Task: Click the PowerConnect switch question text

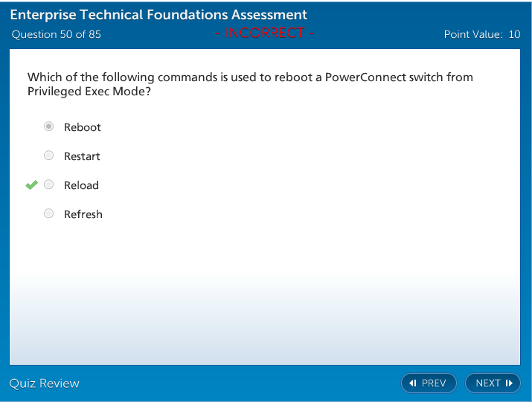Action: coord(250,84)
